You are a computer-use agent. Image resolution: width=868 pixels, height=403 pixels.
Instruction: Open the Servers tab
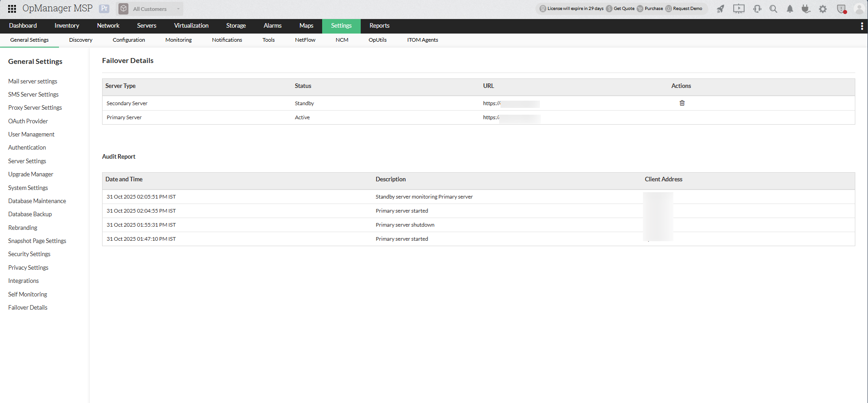point(147,26)
